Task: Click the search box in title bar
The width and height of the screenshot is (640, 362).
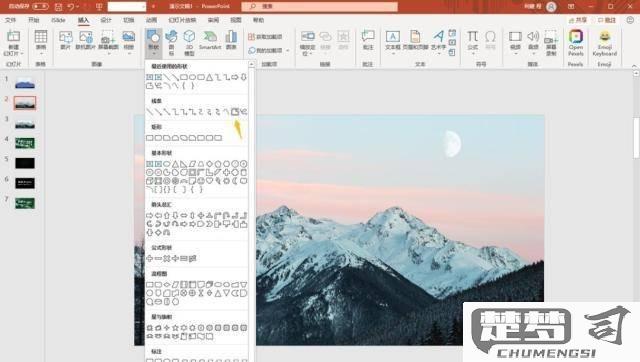Action: [x=320, y=7]
